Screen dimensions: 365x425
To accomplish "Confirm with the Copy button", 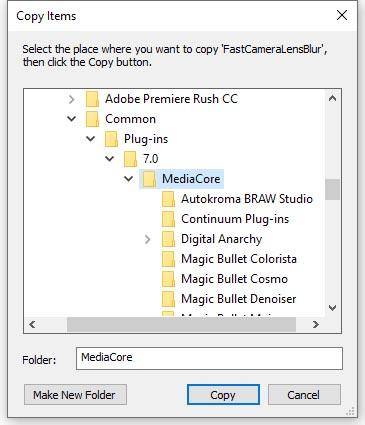I will (223, 395).
